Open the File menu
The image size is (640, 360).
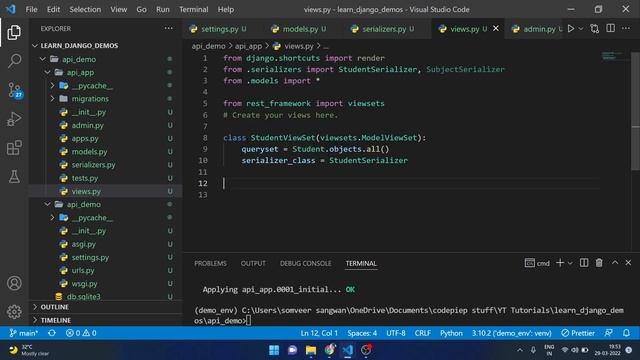click(x=31, y=9)
